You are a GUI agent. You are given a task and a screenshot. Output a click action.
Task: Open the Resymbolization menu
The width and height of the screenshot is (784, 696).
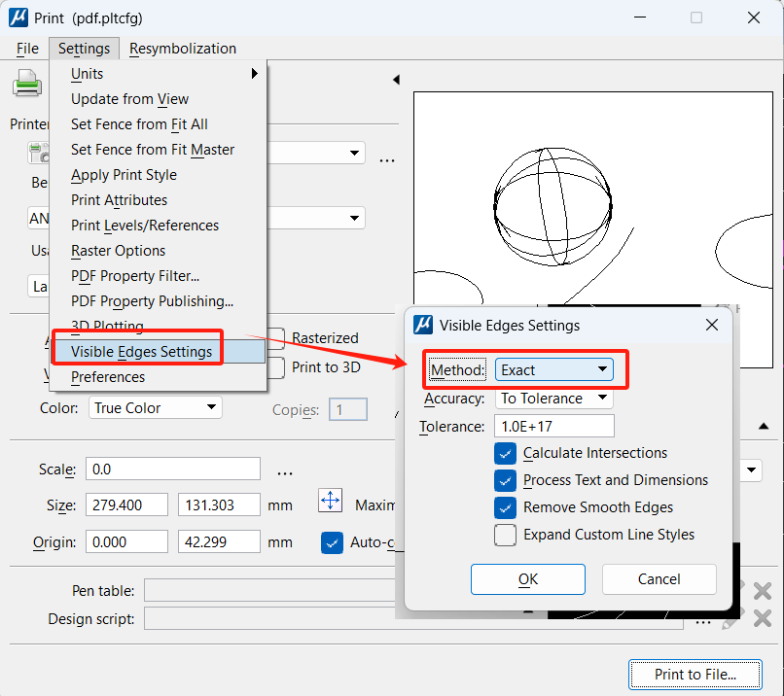(x=183, y=49)
